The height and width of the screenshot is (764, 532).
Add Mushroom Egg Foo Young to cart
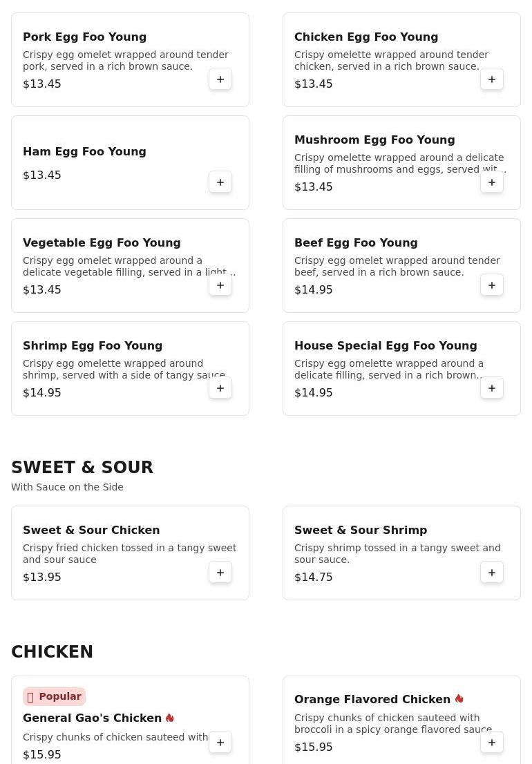pyautogui.click(x=492, y=182)
